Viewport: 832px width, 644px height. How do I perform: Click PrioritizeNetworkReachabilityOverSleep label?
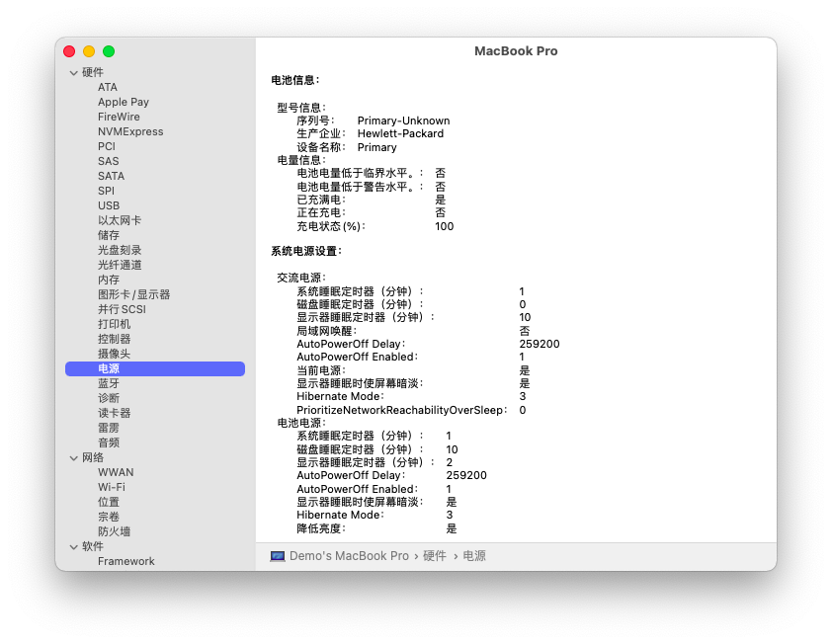[402, 410]
